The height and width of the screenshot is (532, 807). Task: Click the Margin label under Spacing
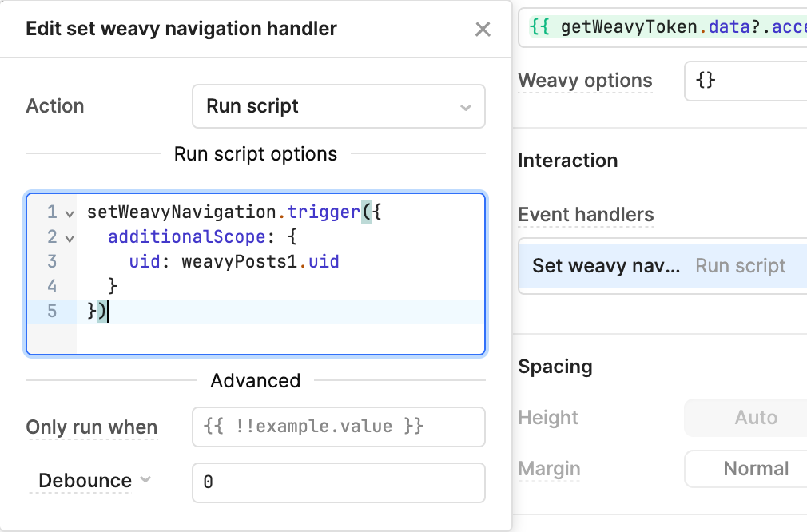click(x=549, y=469)
